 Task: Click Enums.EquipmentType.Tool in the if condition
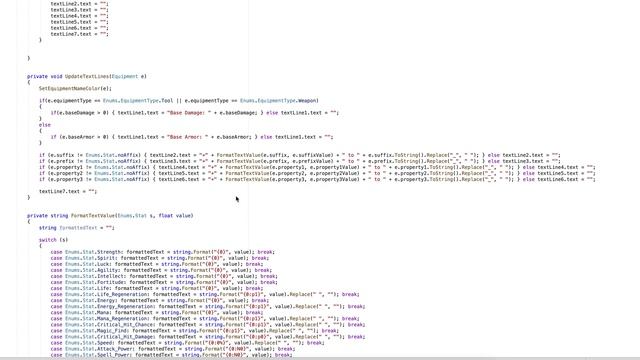[x=138, y=100]
